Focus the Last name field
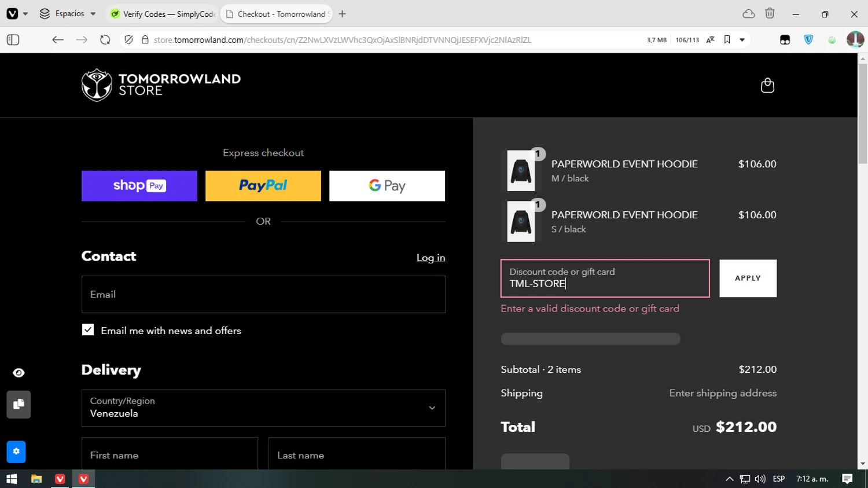 point(357,455)
